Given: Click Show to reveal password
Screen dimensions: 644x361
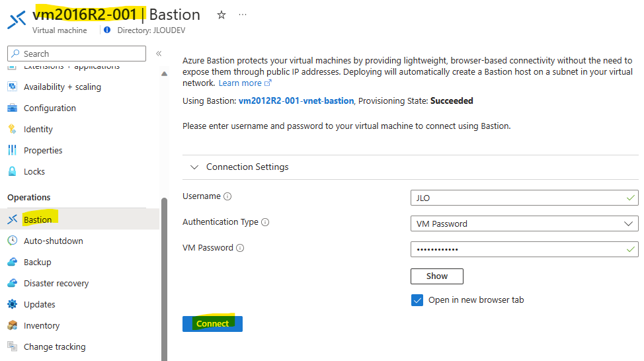Looking at the screenshot, I should click(436, 276).
